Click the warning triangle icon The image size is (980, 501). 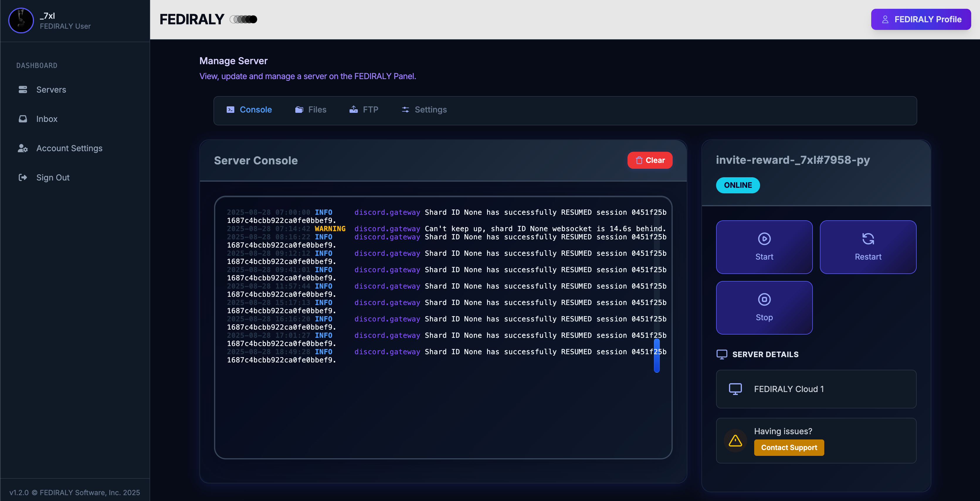coord(735,441)
